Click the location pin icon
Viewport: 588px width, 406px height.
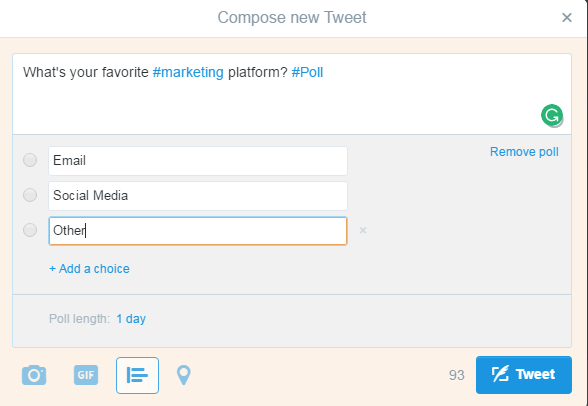point(184,375)
